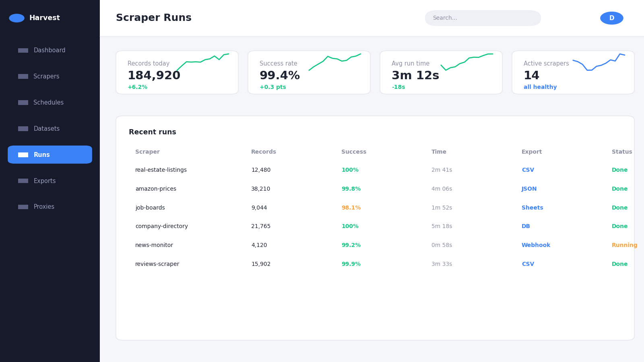This screenshot has height=362, width=644.
Task: Click the CSV export link for reviews-scraper
Action: tap(528, 264)
